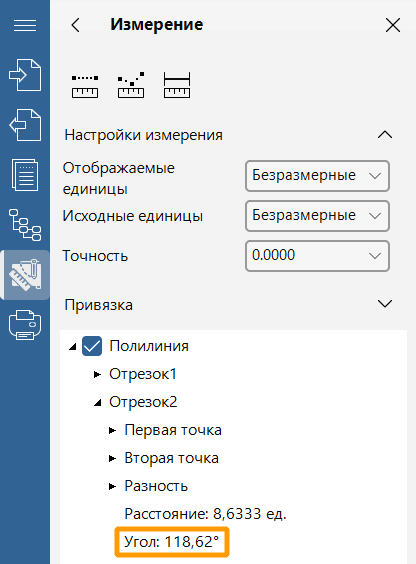The height and width of the screenshot is (564, 416).
Task: Open the print sidebar icon
Action: 25,325
